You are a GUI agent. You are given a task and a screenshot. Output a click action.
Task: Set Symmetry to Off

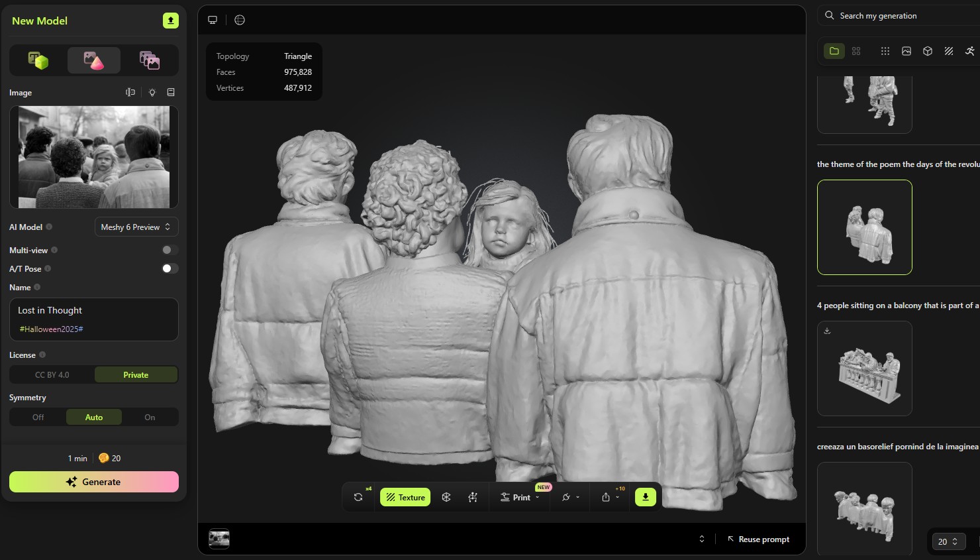tap(38, 418)
